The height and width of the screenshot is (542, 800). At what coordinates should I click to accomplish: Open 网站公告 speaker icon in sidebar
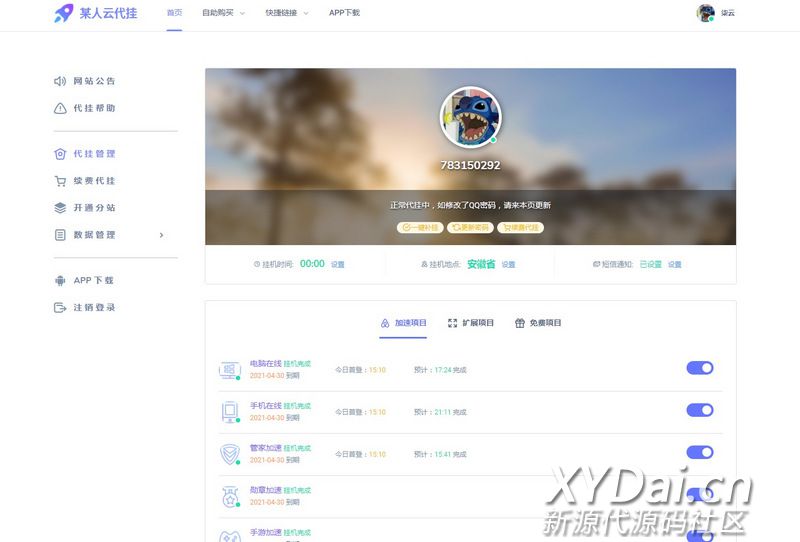tap(60, 81)
